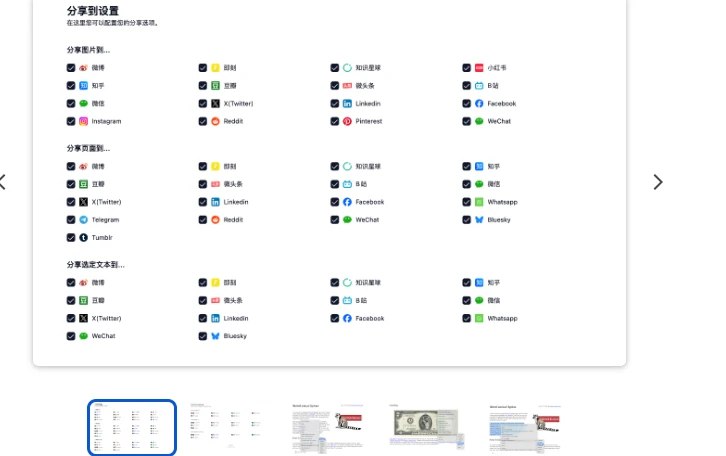Screen dimensions: 726x456
Task: Go to previous screenshot with left chevron
Action: (x=3, y=182)
